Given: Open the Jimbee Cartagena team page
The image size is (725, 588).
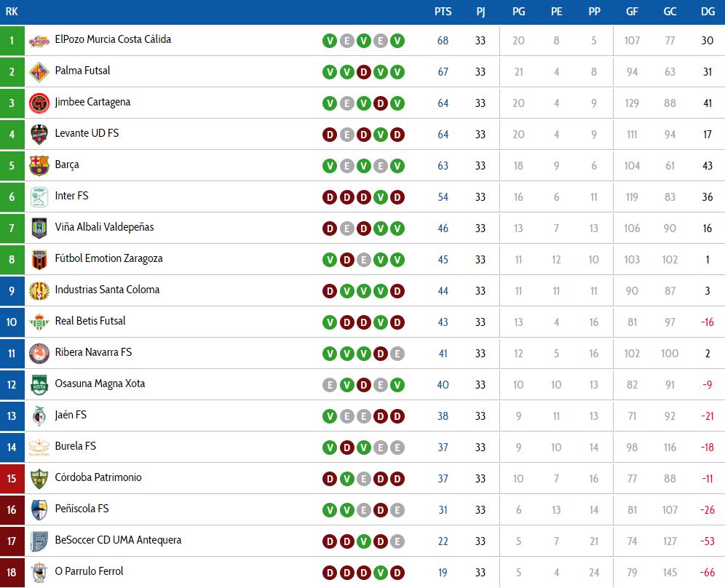Looking at the screenshot, I should click(92, 102).
